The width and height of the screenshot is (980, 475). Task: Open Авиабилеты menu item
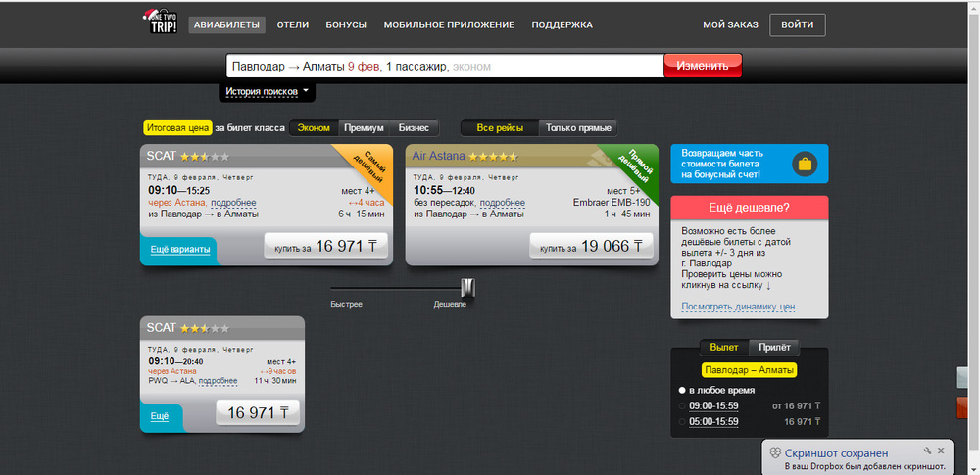pos(227,25)
